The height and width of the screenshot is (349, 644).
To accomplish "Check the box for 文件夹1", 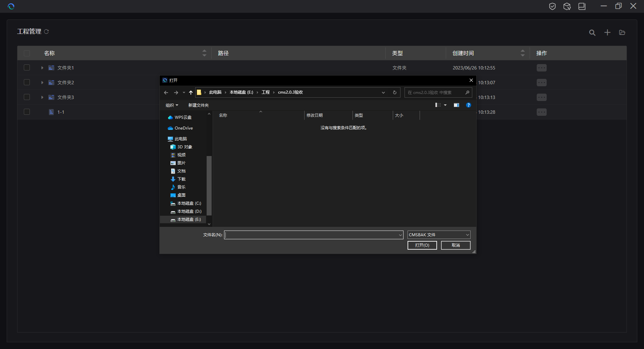I will point(27,68).
